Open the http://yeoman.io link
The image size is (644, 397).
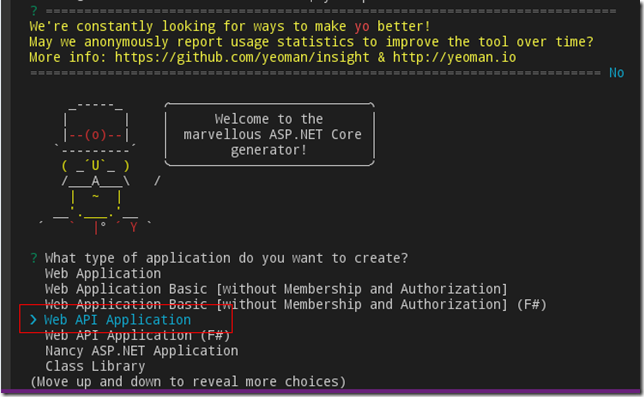454,57
